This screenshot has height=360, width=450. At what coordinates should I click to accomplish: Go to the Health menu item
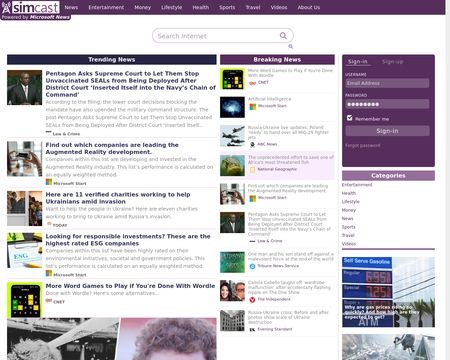pos(201,7)
